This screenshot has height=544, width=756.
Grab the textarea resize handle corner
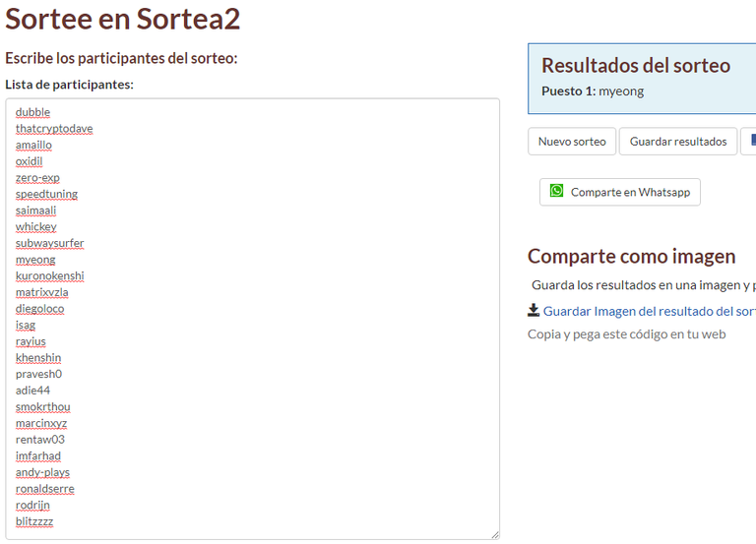click(495, 534)
